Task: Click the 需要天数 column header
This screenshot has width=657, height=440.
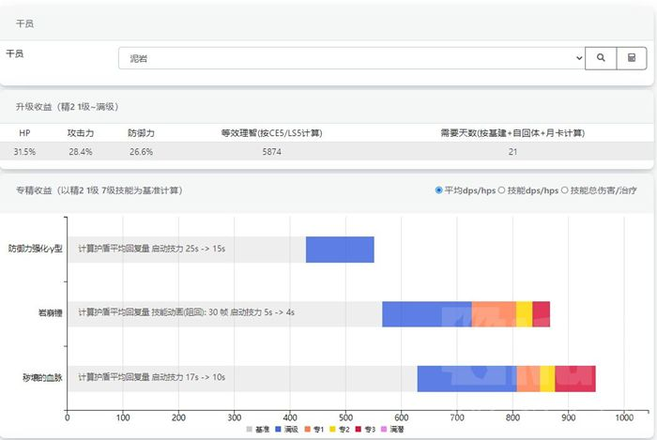Action: tap(512, 133)
